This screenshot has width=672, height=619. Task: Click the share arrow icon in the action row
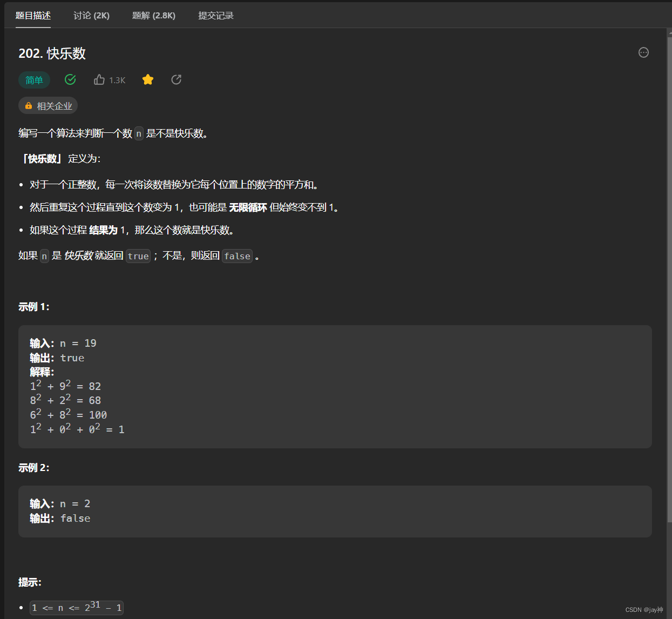coord(176,79)
